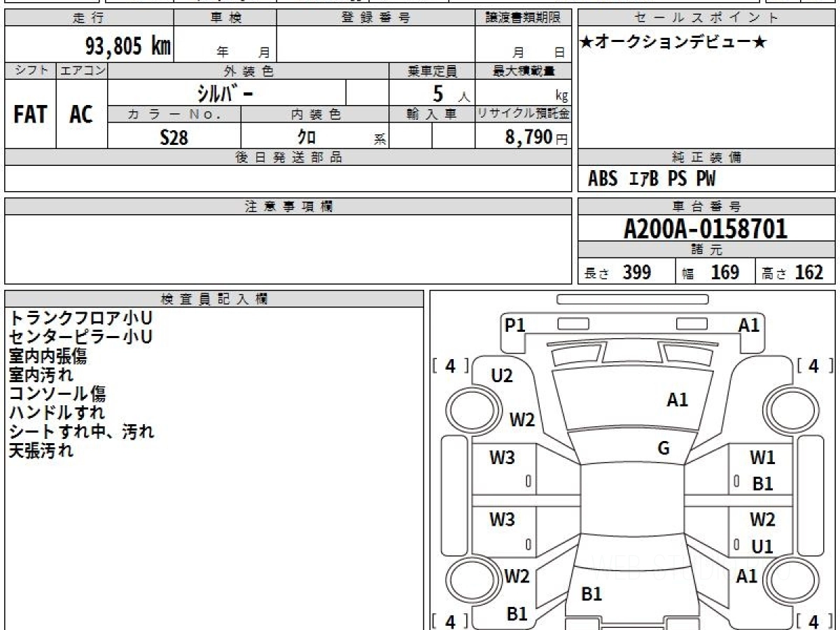Image resolution: width=840 pixels, height=630 pixels.
Task: Click the トランクフロア小U inspector note
Action: click(80, 318)
